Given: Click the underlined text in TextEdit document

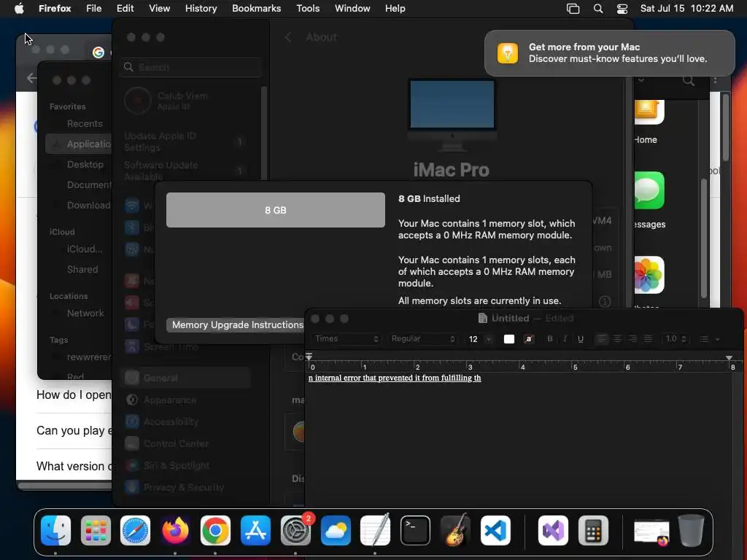Looking at the screenshot, I should point(395,378).
